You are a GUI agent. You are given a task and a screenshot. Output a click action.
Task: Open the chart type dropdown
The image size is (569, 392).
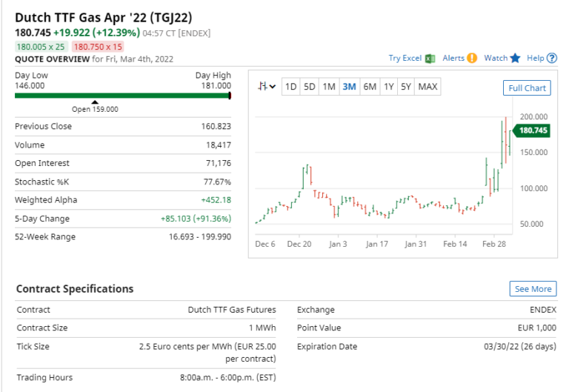tap(267, 87)
